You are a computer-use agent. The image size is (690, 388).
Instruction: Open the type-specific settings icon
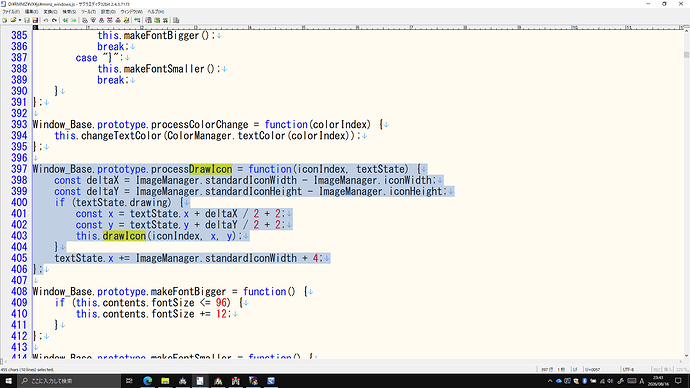pyautogui.click(x=157, y=20)
